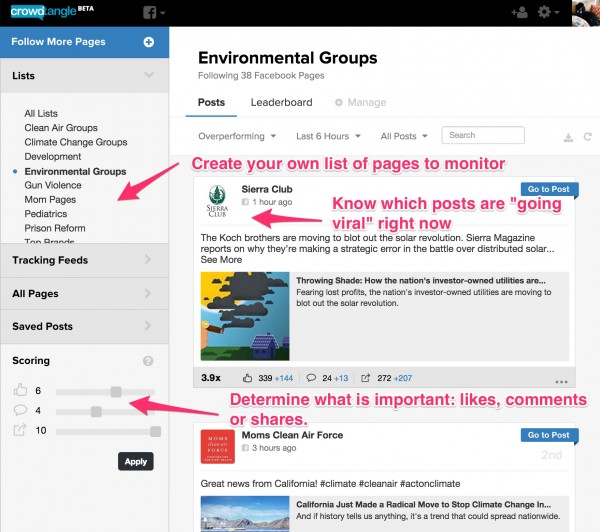Expand the Tracking Feeds section
This screenshot has height=532, width=600.
tap(84, 260)
